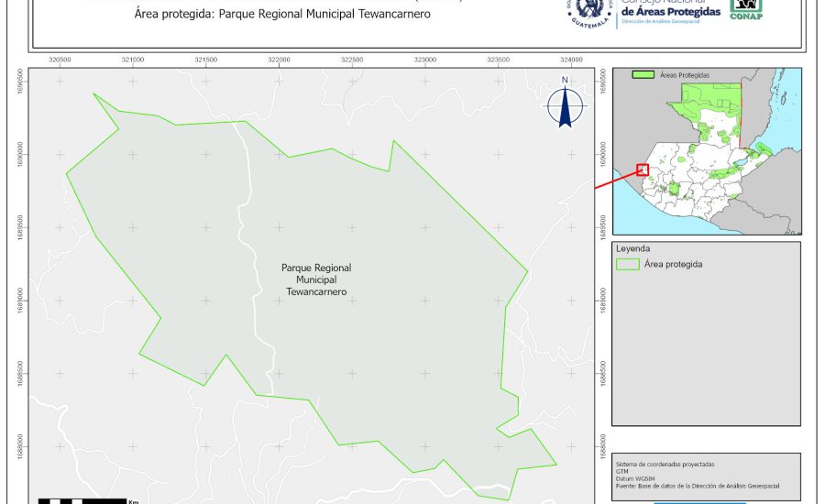Click the light blue lake in the inset map

[x=733, y=167]
